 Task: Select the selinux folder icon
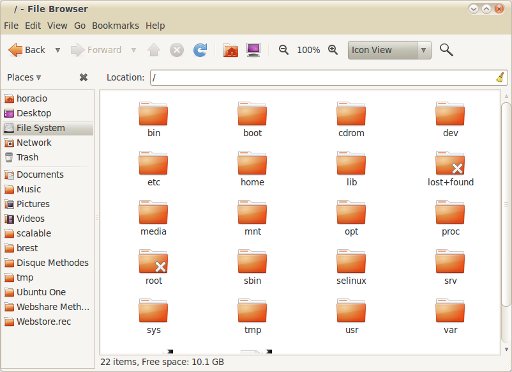click(x=351, y=262)
